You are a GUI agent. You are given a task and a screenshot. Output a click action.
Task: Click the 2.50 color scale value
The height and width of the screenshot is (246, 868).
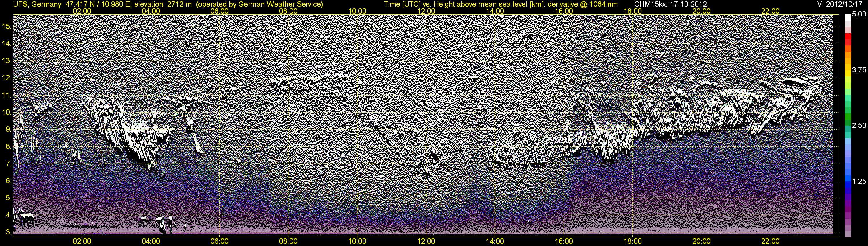(x=859, y=125)
